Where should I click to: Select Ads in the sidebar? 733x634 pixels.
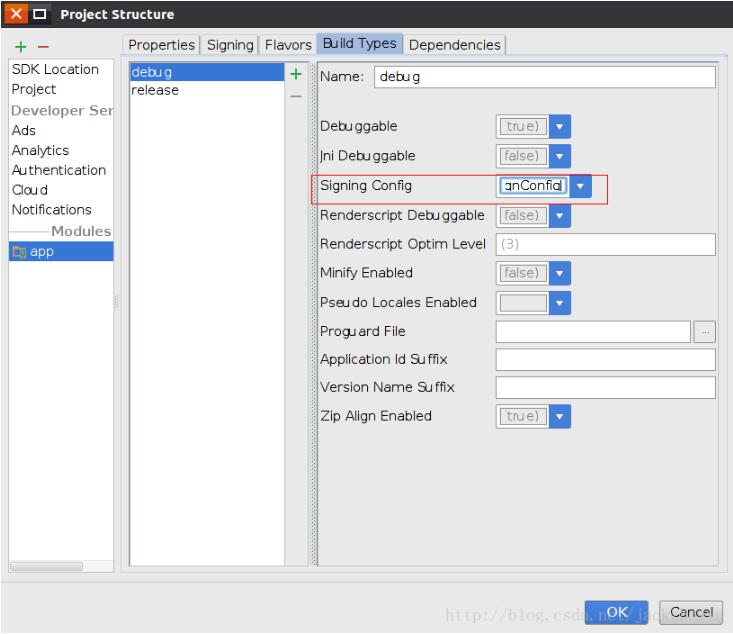(x=61, y=130)
